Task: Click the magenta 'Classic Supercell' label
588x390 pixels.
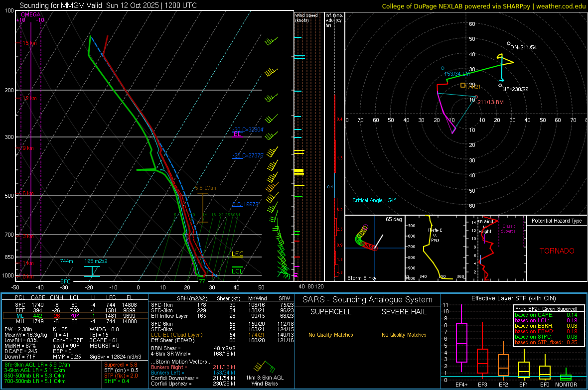Action: [509, 229]
